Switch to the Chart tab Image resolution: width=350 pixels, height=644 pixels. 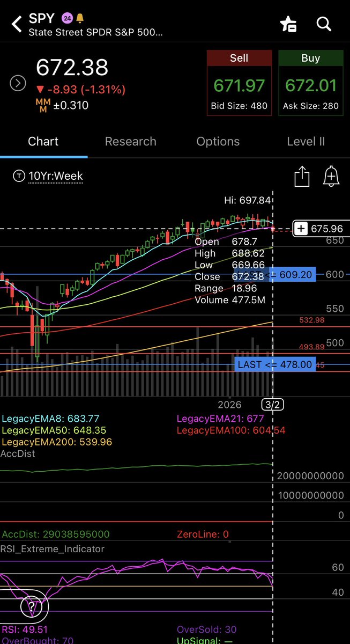coord(43,142)
